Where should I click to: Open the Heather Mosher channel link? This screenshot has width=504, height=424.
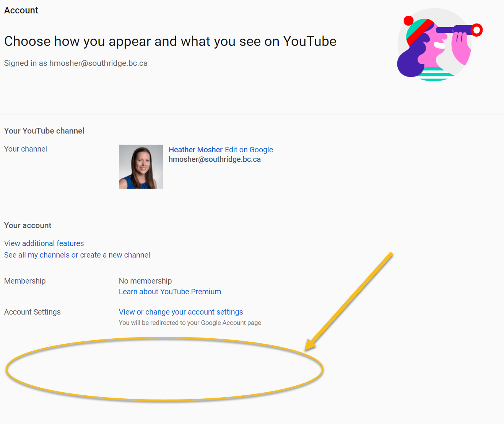[195, 150]
